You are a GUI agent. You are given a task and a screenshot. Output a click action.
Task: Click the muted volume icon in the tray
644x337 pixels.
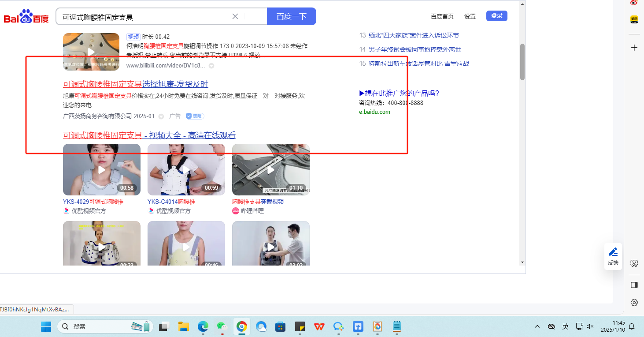click(590, 327)
